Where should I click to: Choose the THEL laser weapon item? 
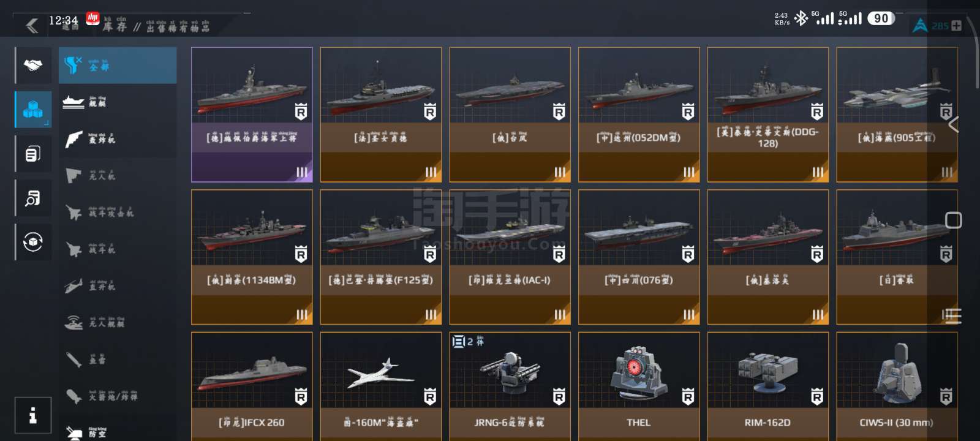click(x=639, y=386)
